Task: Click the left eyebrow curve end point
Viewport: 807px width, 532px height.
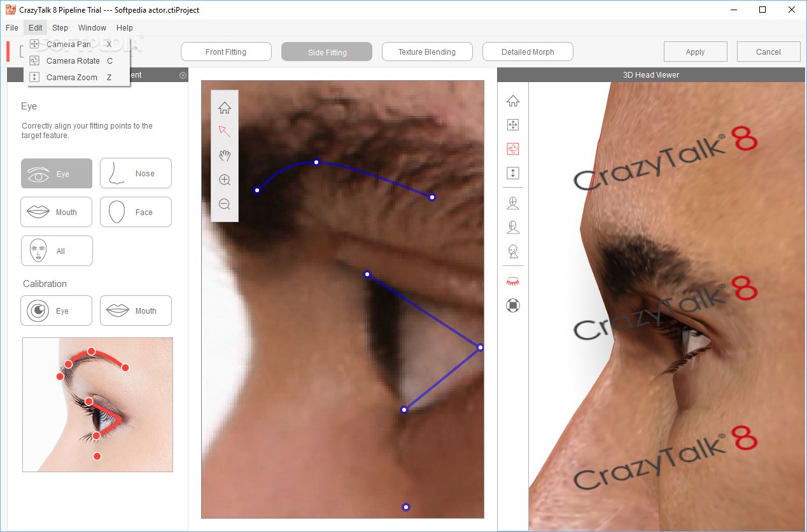Action: pyautogui.click(x=257, y=190)
